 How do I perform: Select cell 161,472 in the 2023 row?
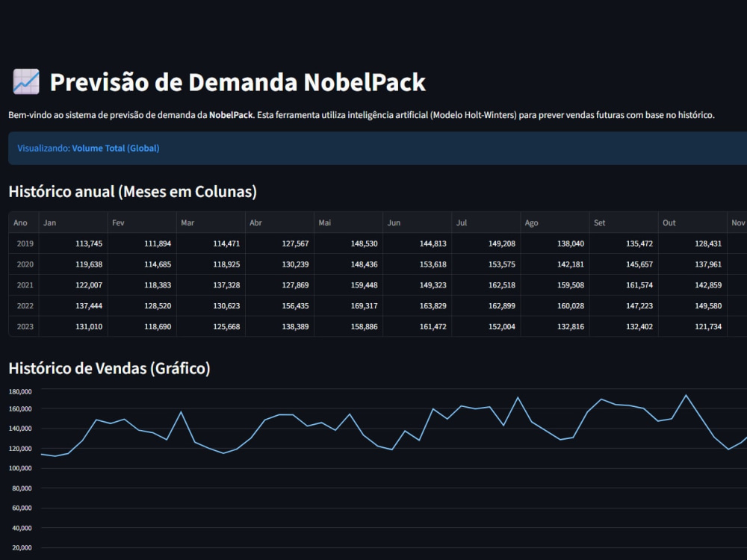click(x=418, y=327)
